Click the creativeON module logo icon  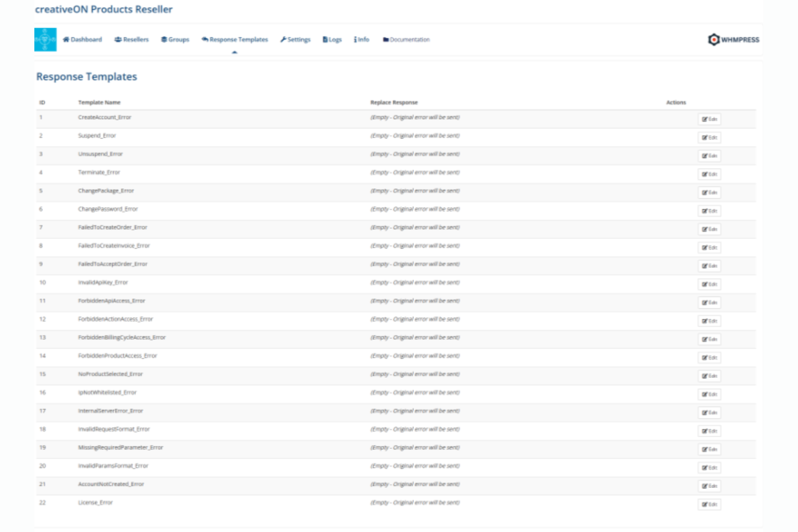[x=45, y=39]
